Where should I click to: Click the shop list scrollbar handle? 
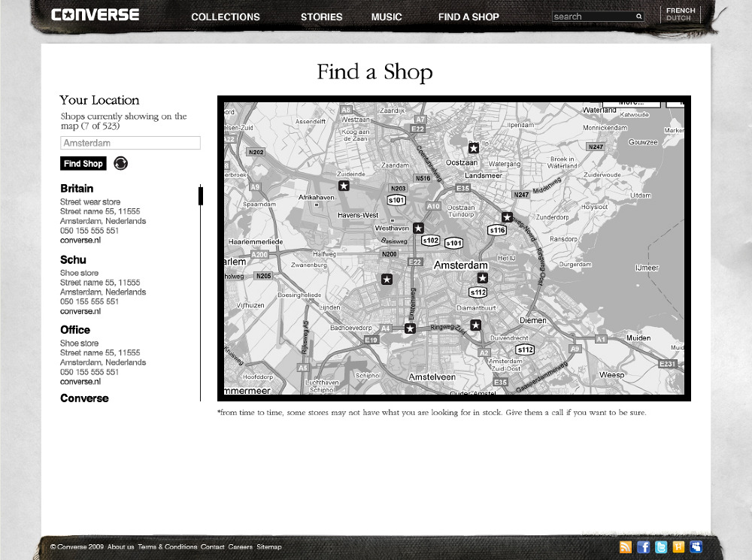201,196
